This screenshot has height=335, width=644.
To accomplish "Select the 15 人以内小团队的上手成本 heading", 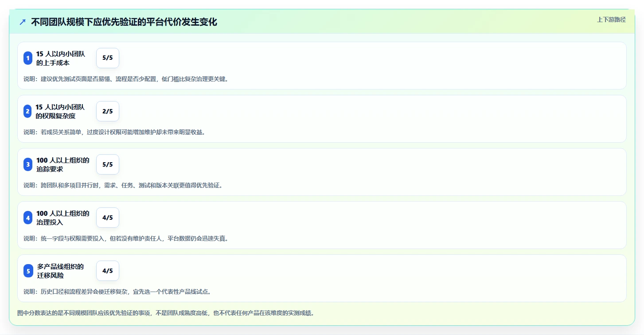I will pos(61,58).
